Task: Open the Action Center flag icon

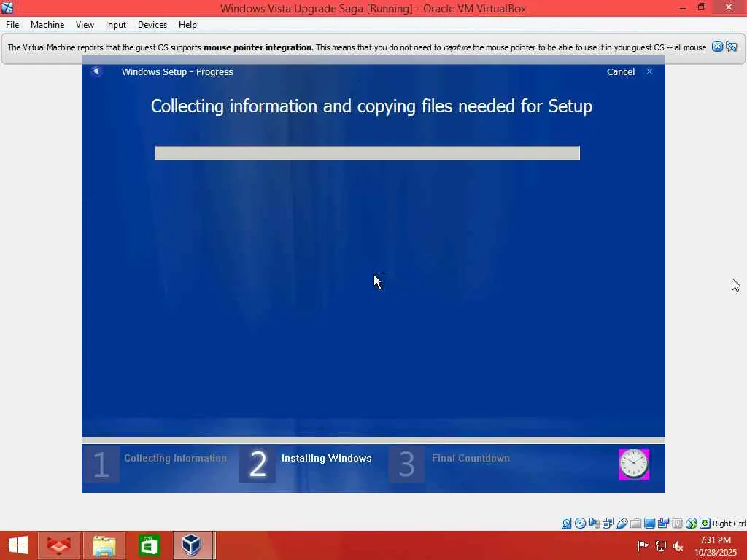Action: (x=643, y=545)
